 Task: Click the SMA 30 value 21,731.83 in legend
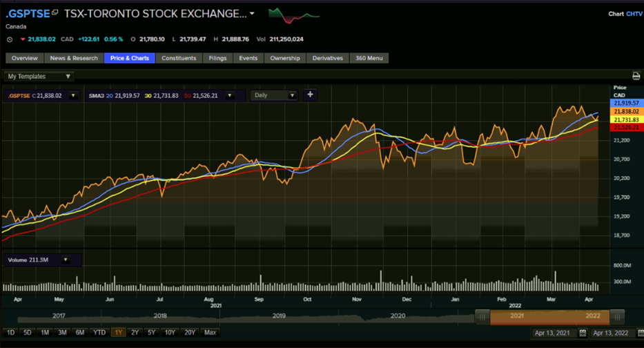(166, 96)
